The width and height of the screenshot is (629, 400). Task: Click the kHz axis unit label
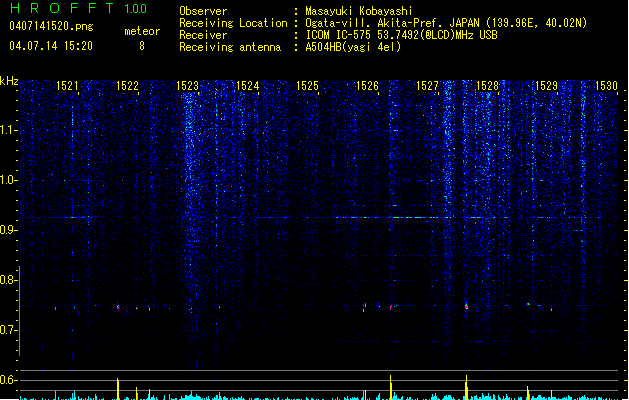tap(9, 81)
